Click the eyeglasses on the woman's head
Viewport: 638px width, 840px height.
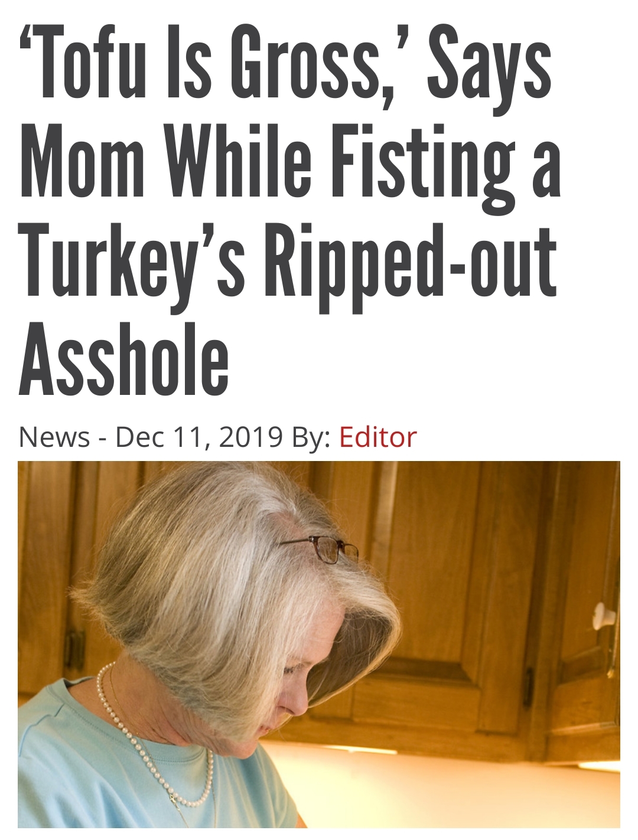[x=328, y=548]
